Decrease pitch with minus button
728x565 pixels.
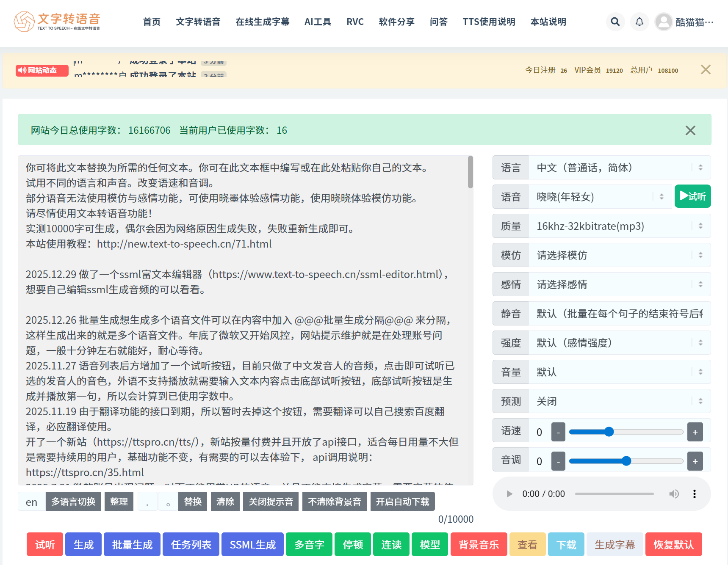pos(558,461)
